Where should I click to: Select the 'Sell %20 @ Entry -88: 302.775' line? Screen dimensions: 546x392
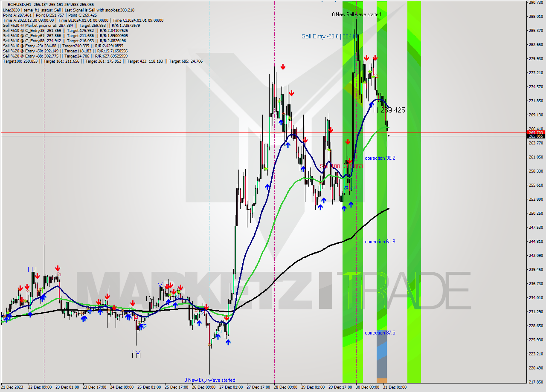pyautogui.click(x=65, y=56)
